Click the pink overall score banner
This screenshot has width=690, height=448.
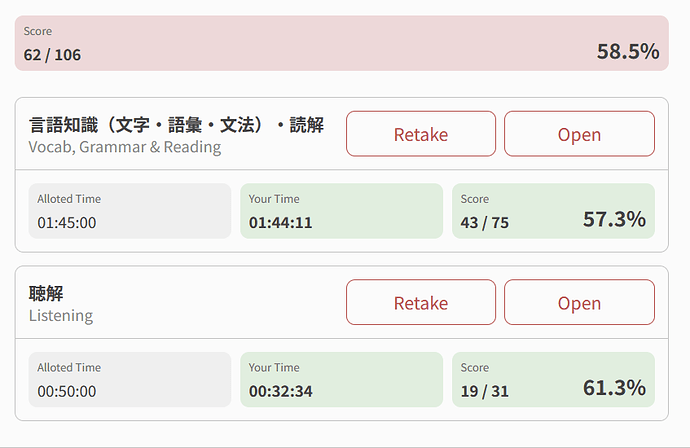[x=340, y=43]
